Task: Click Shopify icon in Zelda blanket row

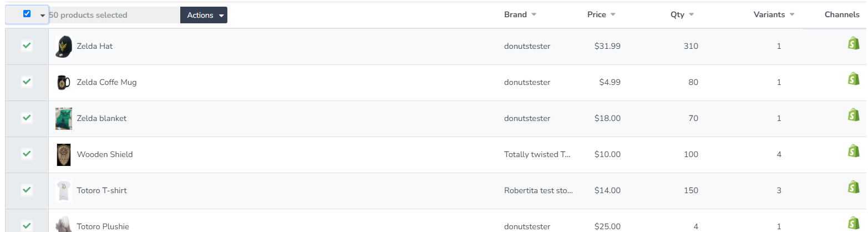Action: [854, 115]
